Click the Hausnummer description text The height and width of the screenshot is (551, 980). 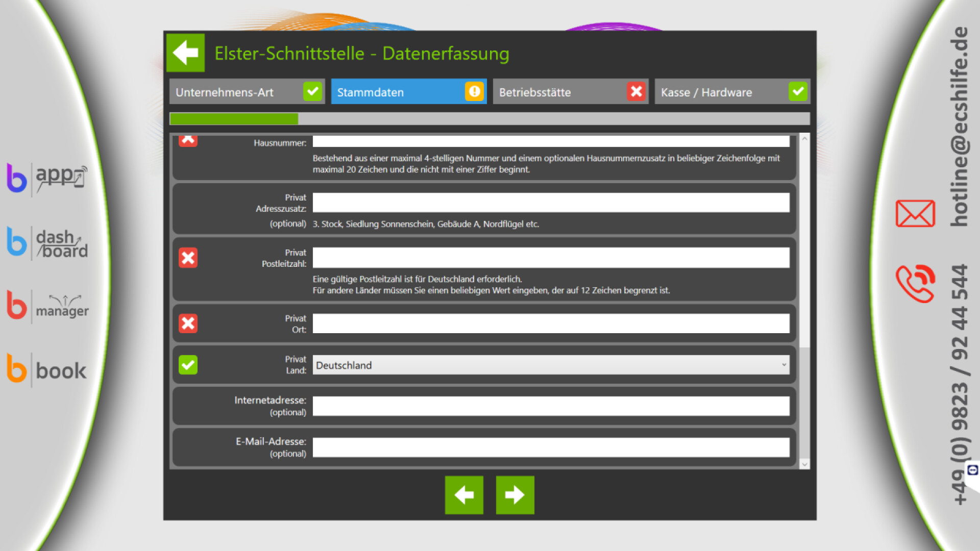546,164
